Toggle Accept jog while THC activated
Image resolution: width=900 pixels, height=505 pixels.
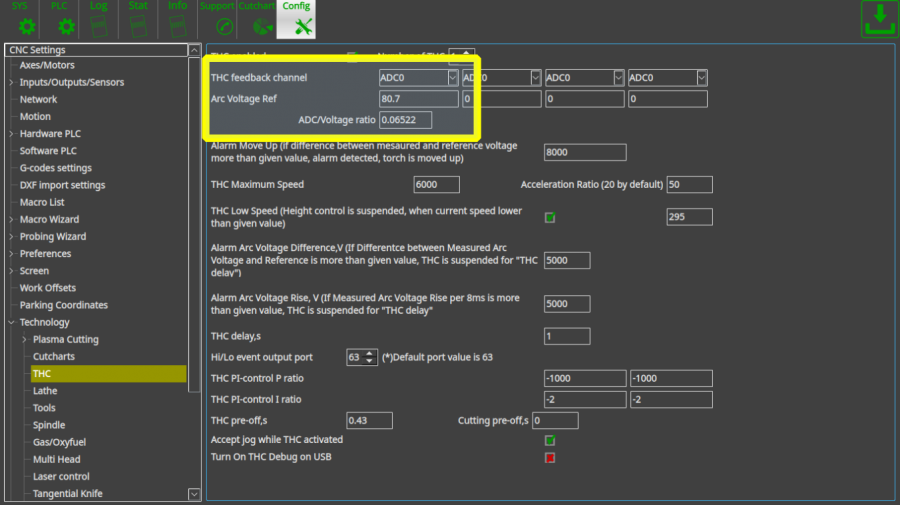[550, 440]
